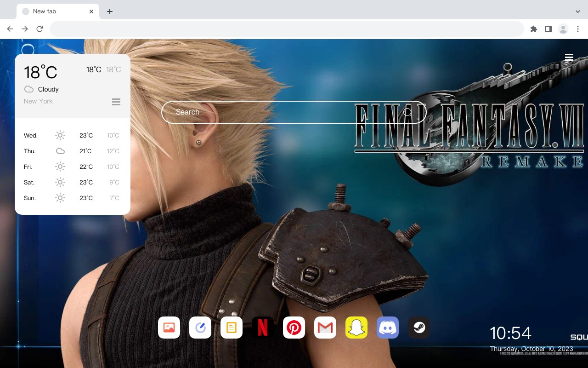Close the New tab tab
This screenshot has height=368, width=588.
coord(91,11)
